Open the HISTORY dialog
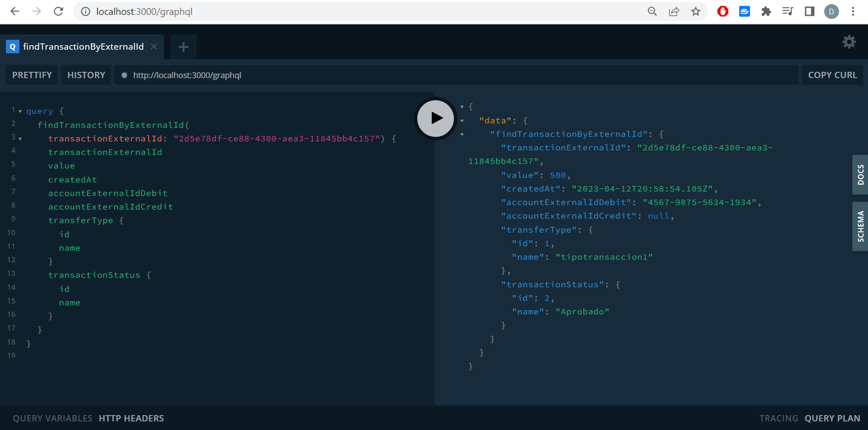Image resolution: width=868 pixels, height=430 pixels. [x=86, y=75]
